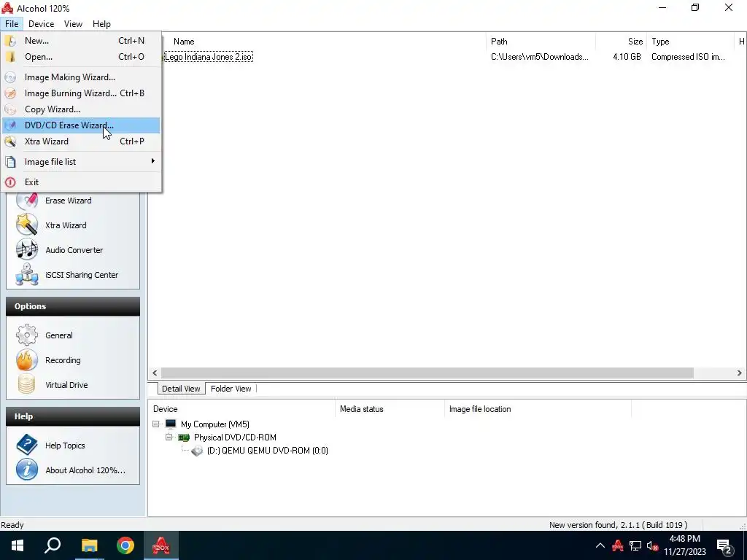Open the Windows Start menu
The image size is (747, 560).
pos(18,545)
